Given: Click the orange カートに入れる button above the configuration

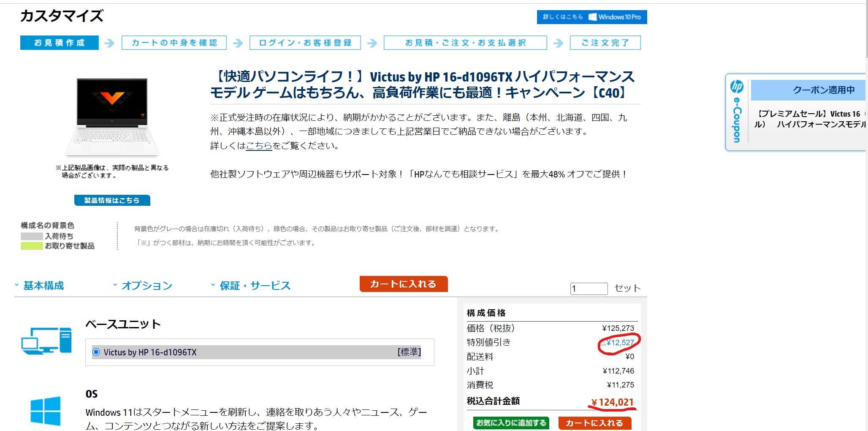Looking at the screenshot, I should click(404, 284).
